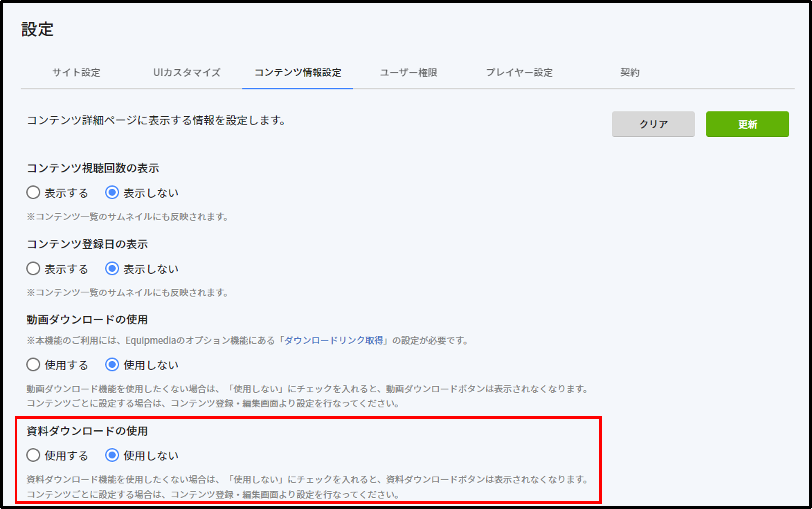Click the green 更新 button
812x509 pixels.
747,124
